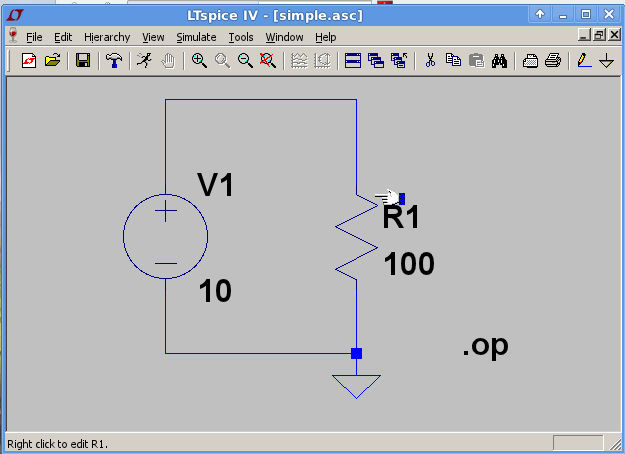Minimize the simple.asc document window
625x454 pixels.
click(584, 35)
